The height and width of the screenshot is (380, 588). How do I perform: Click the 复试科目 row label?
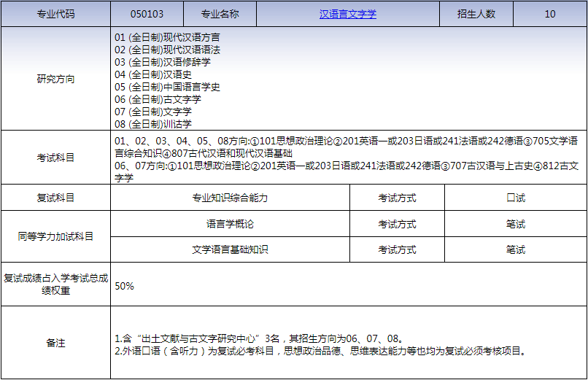55,198
